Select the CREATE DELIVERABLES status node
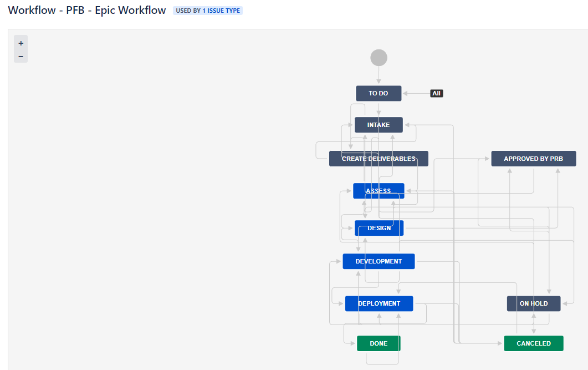 [379, 159]
